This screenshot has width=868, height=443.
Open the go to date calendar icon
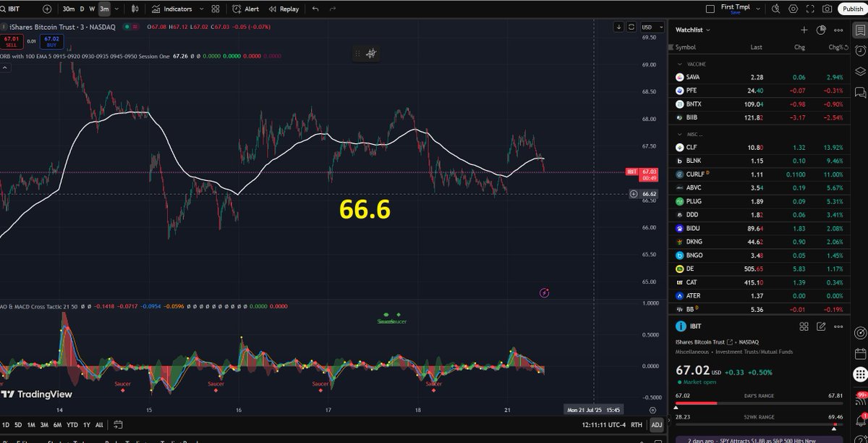coord(118,425)
